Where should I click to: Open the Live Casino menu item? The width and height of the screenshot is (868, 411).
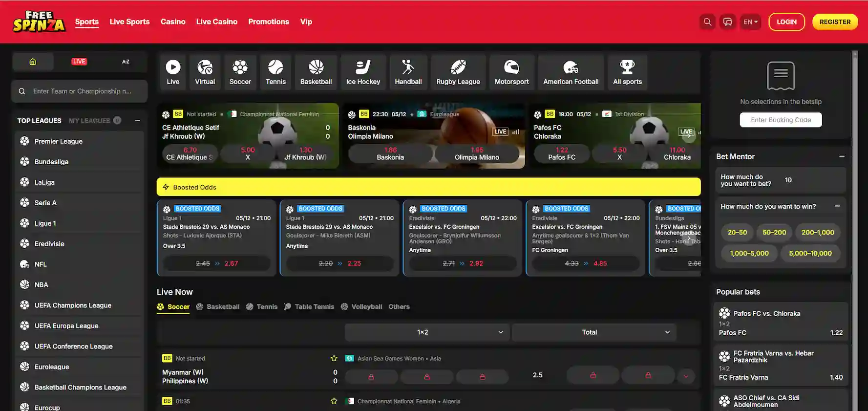(x=217, y=22)
